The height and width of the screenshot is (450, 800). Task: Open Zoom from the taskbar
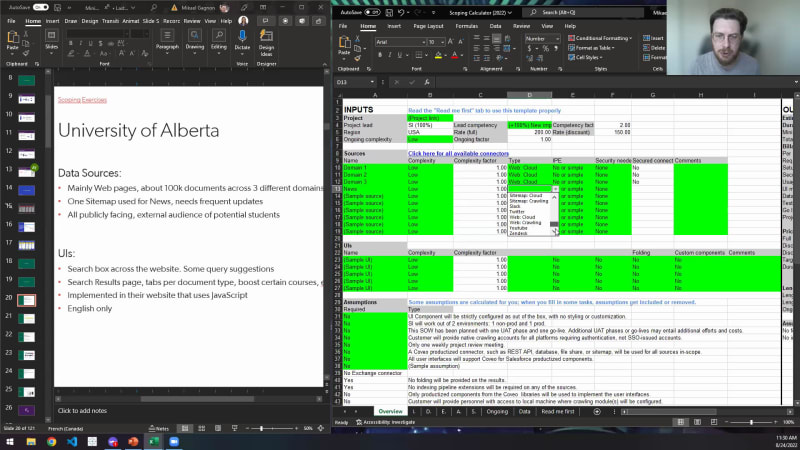pyautogui.click(x=174, y=441)
